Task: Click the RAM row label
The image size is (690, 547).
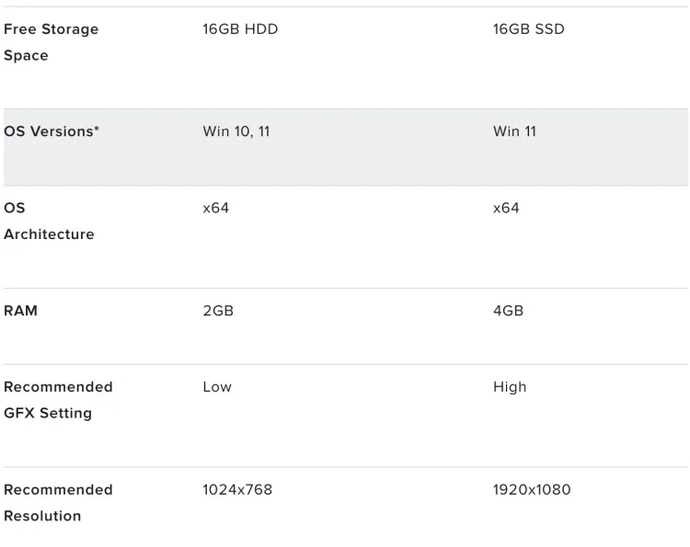Action: (21, 310)
